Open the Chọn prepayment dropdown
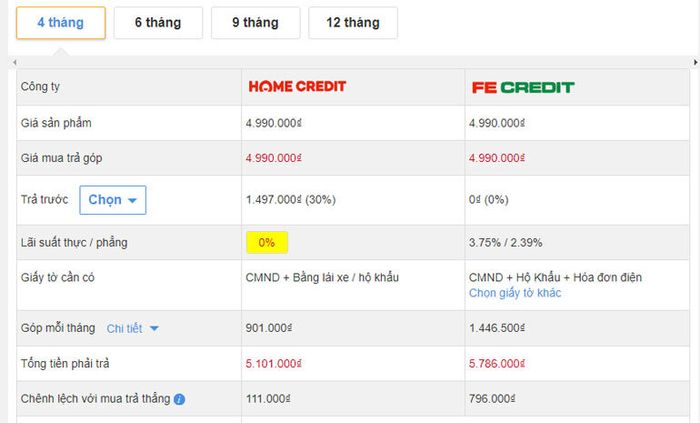Screen dimensions: 700x423 click(112, 200)
